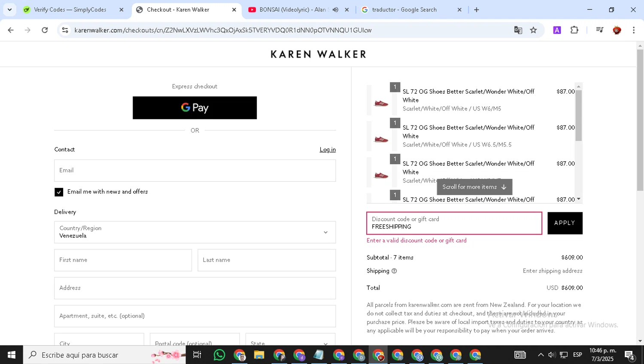Viewport: 644px width, 364px height.
Task: Click the US W6.5/M5.5 shoe thumbnail
Action: 381,139
